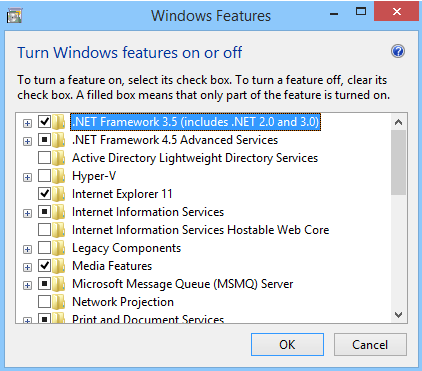Click the Active Directory Lightweight Directory Services folder icon
422x371 pixels.
(59, 158)
